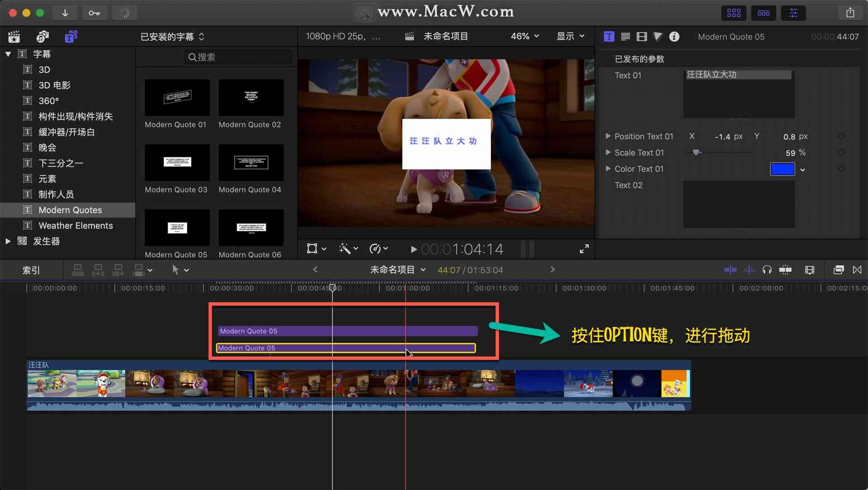Viewport: 868px width, 490px height.
Task: Open the 46% viewer zoom menu
Action: pyautogui.click(x=524, y=36)
